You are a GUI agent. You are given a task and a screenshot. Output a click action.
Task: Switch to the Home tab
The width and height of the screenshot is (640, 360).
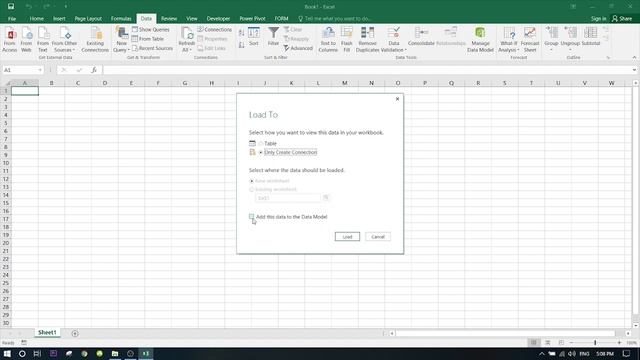[x=36, y=18]
